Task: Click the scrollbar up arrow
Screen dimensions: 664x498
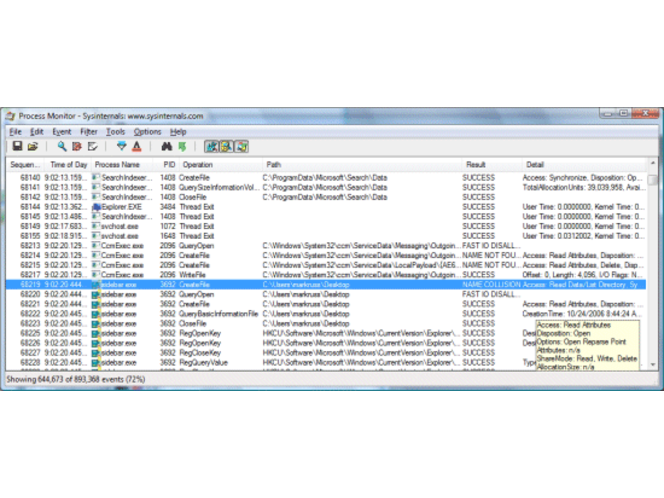Action: coord(653,163)
